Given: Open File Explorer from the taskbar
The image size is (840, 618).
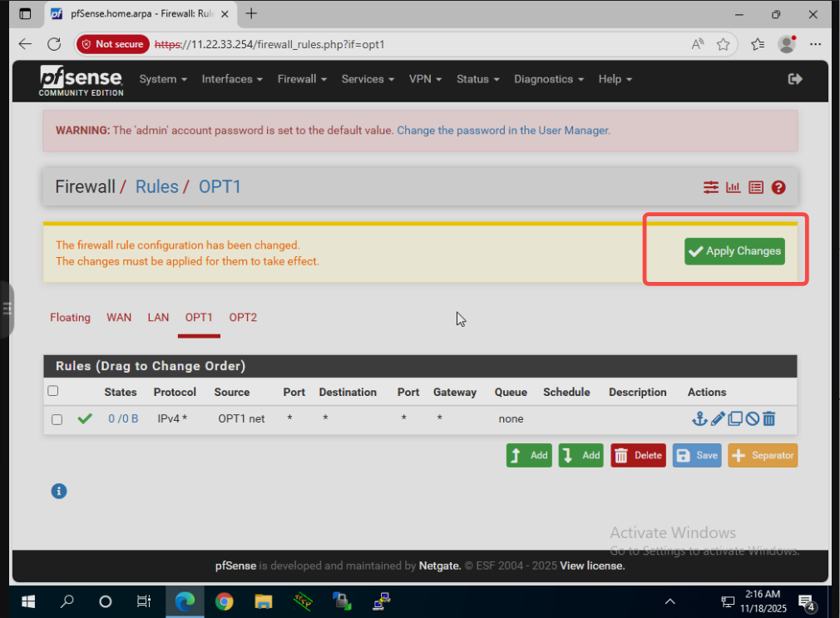Looking at the screenshot, I should [263, 602].
